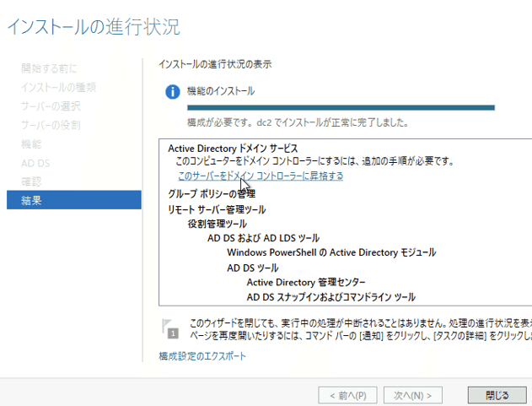The width and height of the screenshot is (532, 406).
Task: Click the 構成設定のエクスポート link
Action: tap(202, 356)
